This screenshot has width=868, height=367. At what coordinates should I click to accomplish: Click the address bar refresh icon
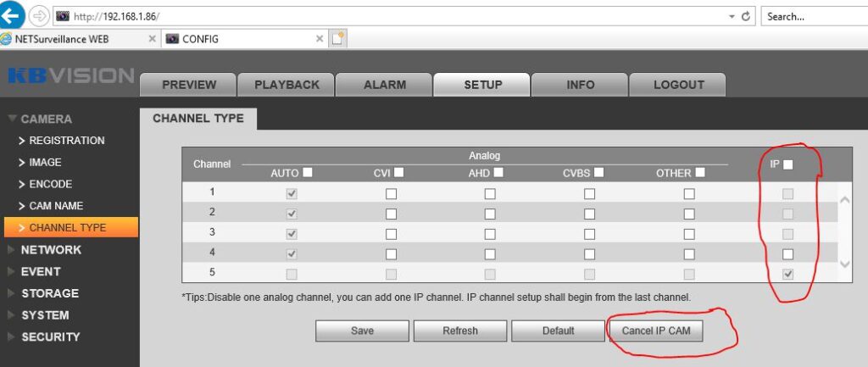pyautogui.click(x=746, y=16)
